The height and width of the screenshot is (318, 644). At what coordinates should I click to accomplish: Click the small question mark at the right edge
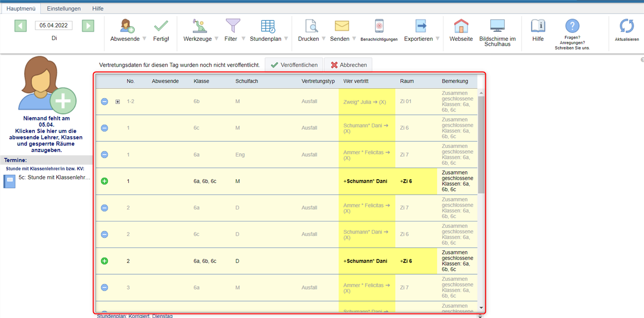[x=642, y=60]
